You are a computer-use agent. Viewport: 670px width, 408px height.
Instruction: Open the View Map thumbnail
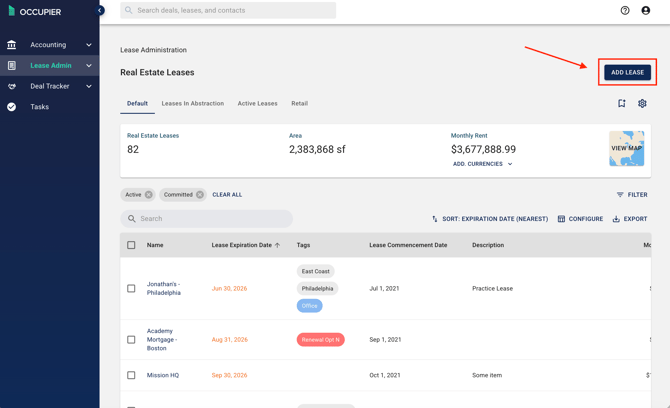pyautogui.click(x=626, y=148)
